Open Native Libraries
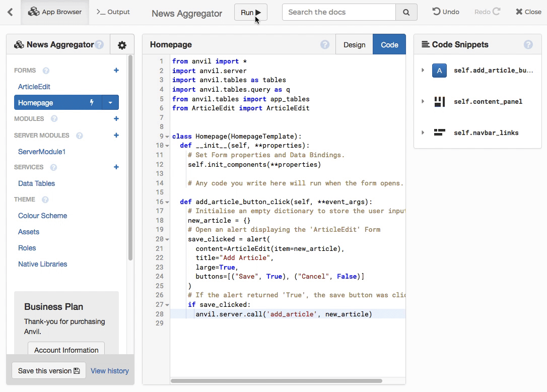The image size is (547, 392). (x=42, y=264)
